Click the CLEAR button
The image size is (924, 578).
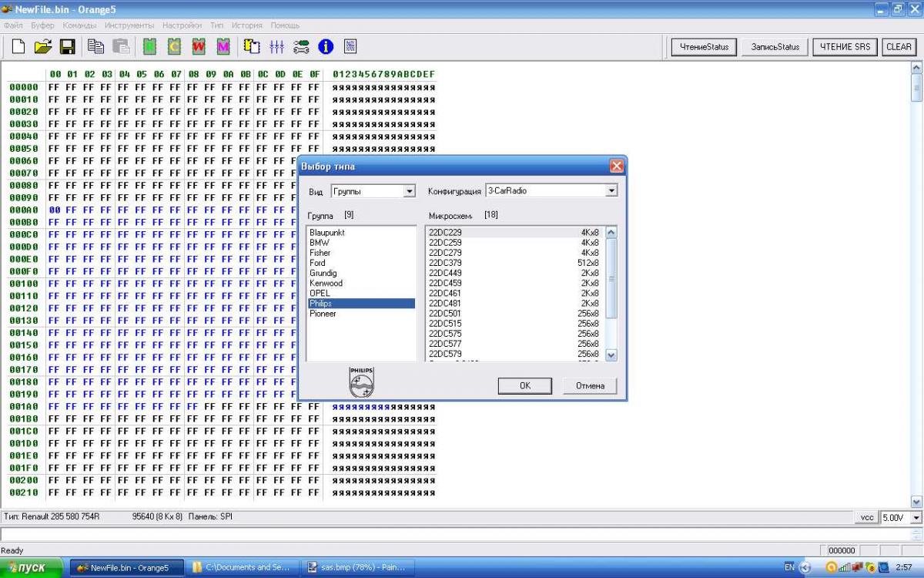click(x=899, y=47)
